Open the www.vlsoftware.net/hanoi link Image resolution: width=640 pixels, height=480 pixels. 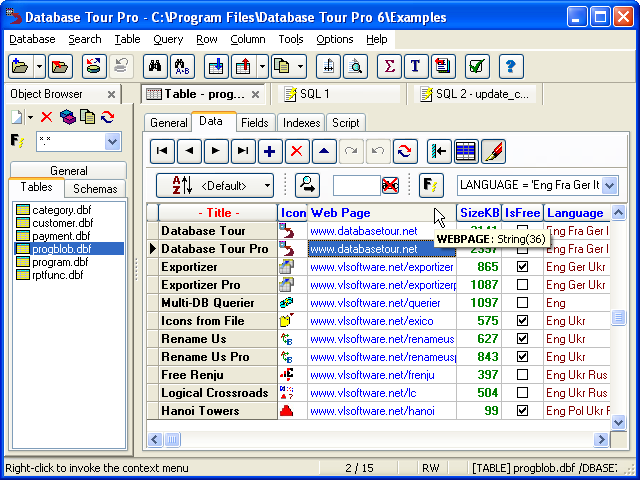tap(372, 411)
